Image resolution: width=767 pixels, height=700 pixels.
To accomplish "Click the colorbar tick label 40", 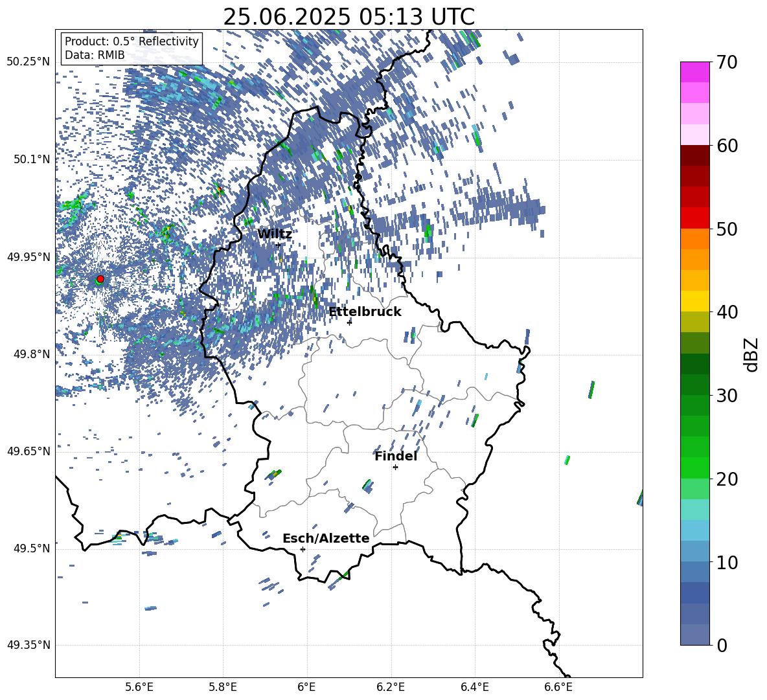I will (x=727, y=312).
